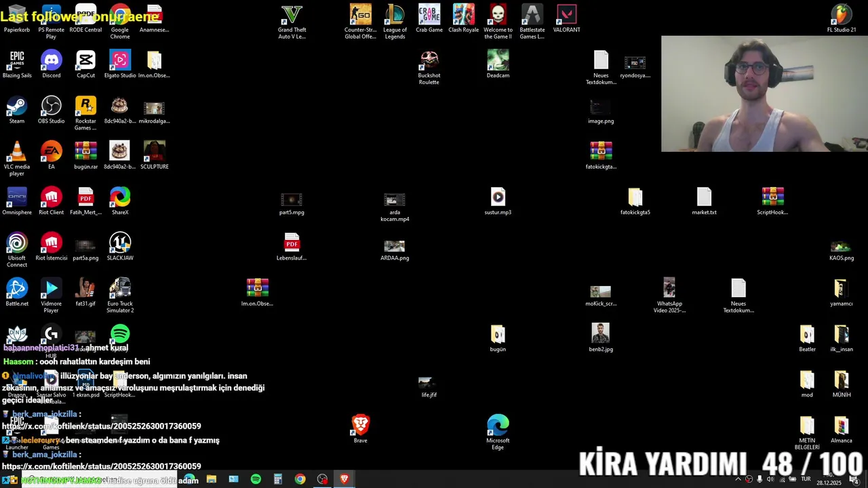Switch to Brave in the taskbar
The image size is (868, 488).
pyautogui.click(x=344, y=479)
